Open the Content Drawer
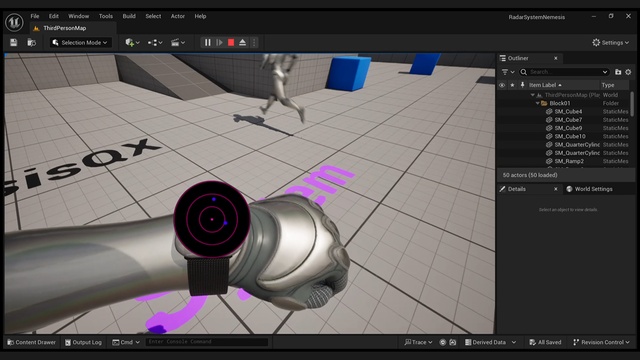This screenshot has width=640, height=360. coord(31,342)
